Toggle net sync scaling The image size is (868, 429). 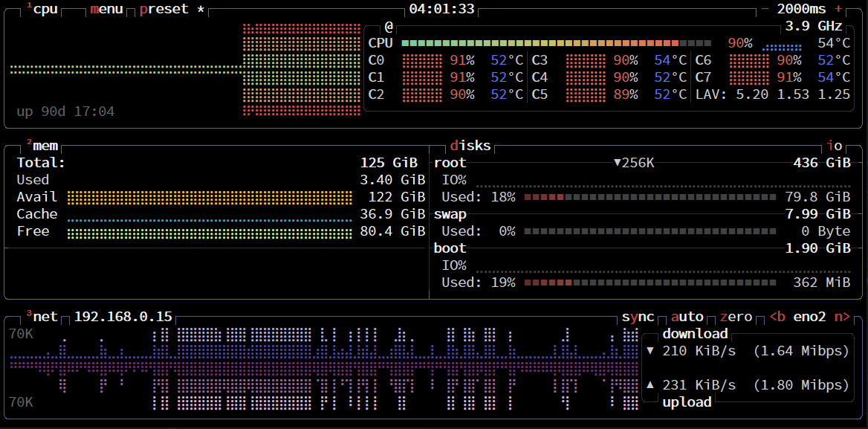638,317
